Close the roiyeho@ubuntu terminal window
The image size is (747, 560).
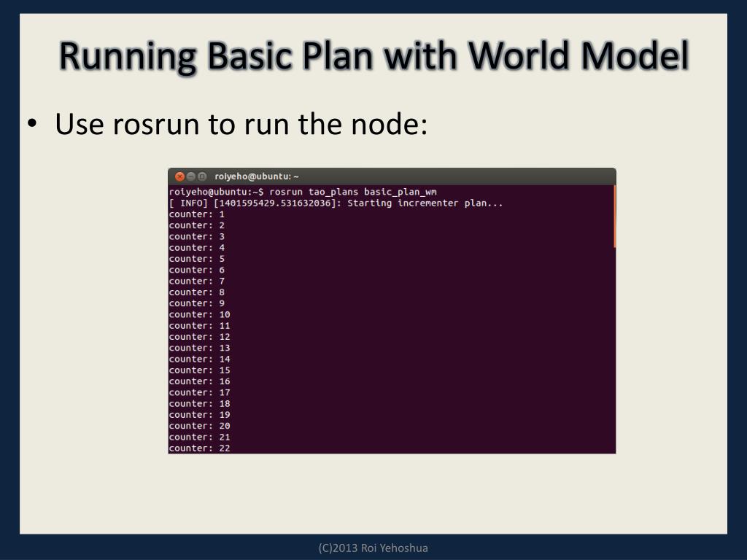(x=179, y=176)
